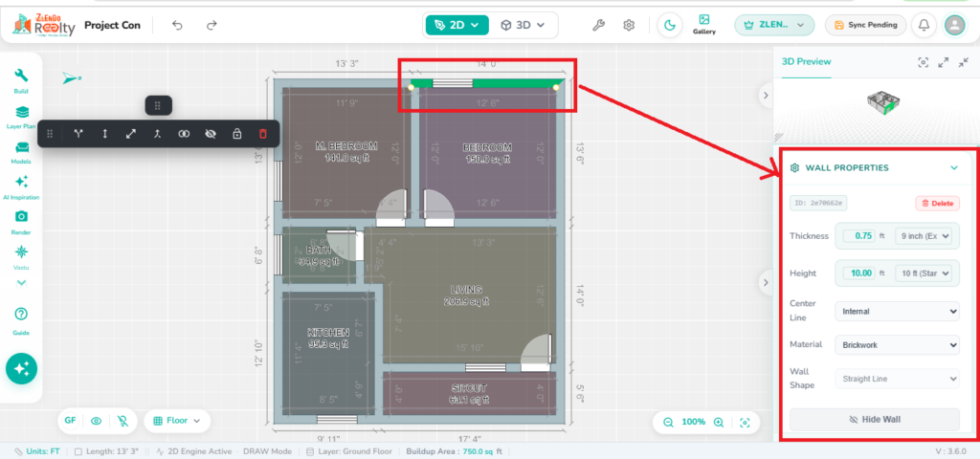The height and width of the screenshot is (459, 980).
Task: Open the ZLEN account dropdown
Action: (x=774, y=25)
